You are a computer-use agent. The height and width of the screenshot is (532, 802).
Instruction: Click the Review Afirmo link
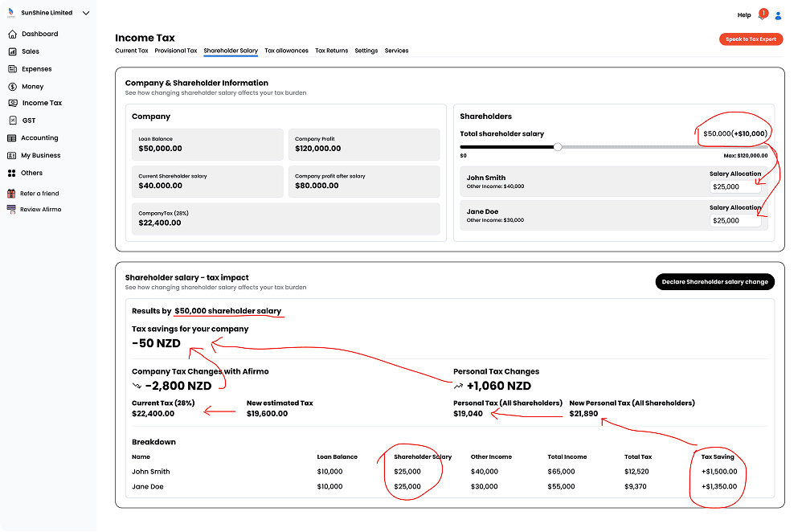(40, 210)
